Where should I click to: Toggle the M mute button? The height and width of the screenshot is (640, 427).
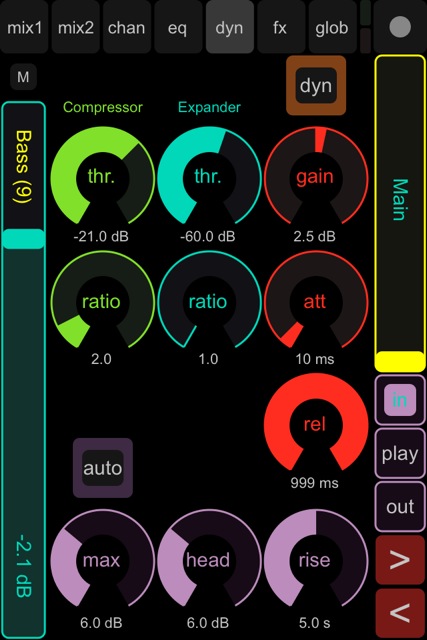coord(23,77)
